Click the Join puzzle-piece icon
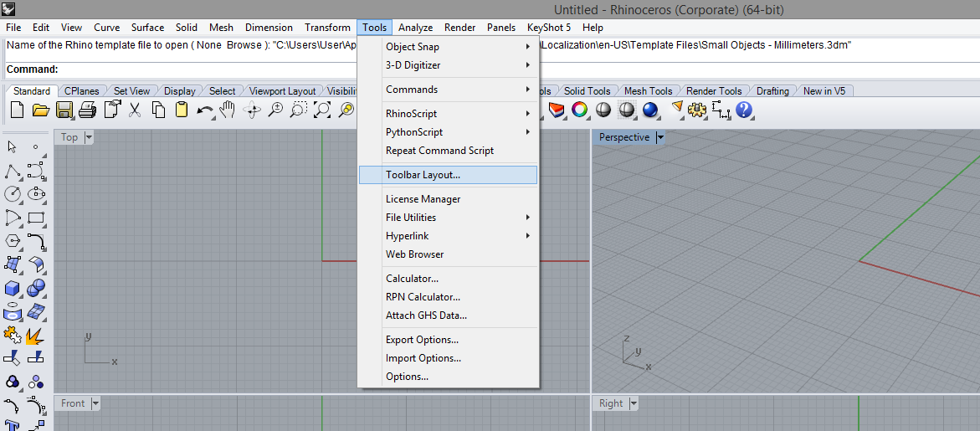The width and height of the screenshot is (980, 431). [12, 336]
